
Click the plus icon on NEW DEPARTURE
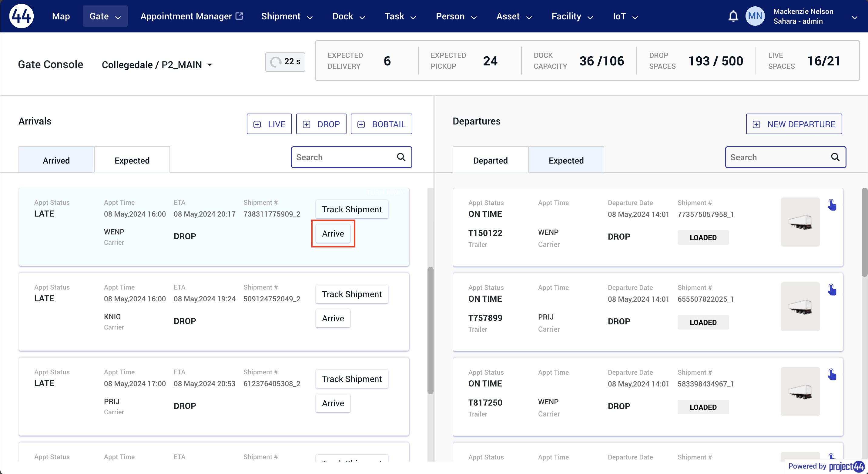pyautogui.click(x=756, y=124)
